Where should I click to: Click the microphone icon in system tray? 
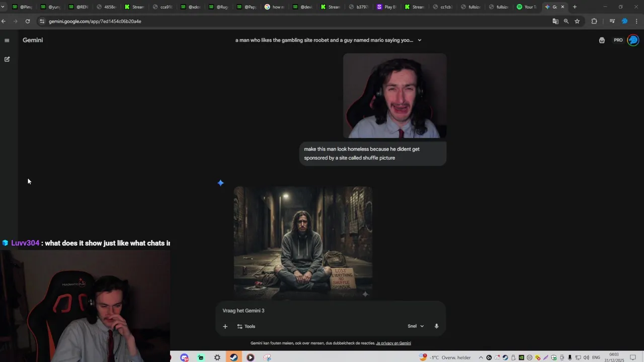(570, 357)
